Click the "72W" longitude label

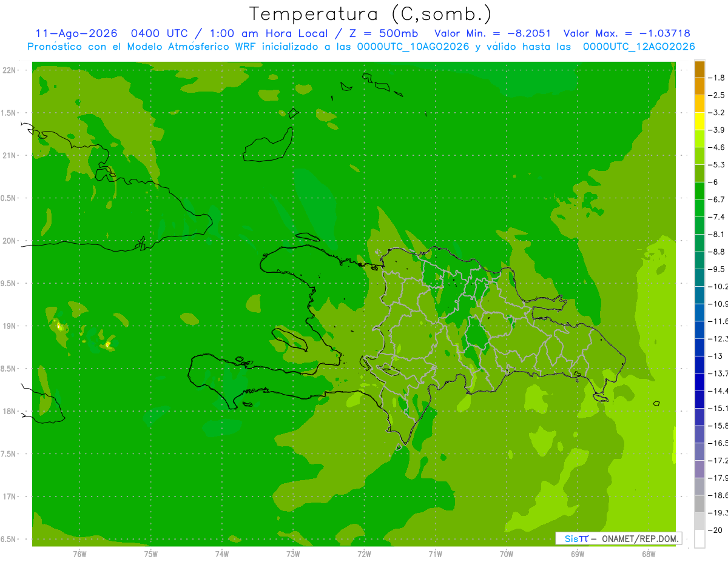click(x=364, y=554)
